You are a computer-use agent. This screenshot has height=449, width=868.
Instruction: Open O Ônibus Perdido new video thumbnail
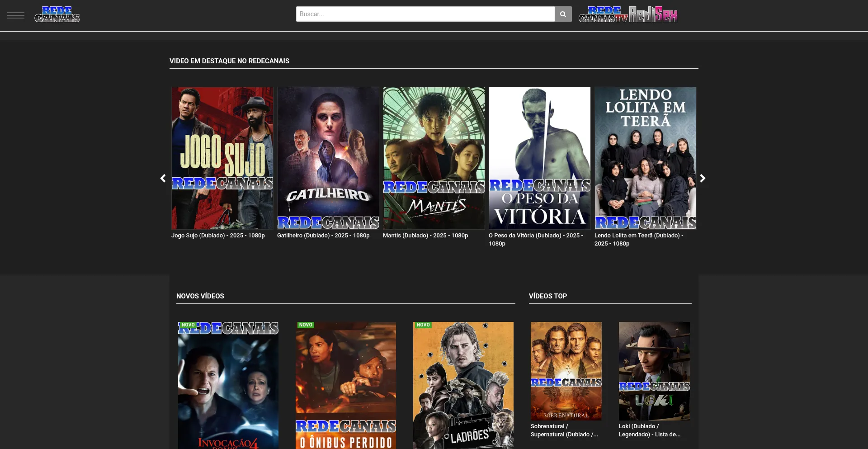[x=346, y=385]
